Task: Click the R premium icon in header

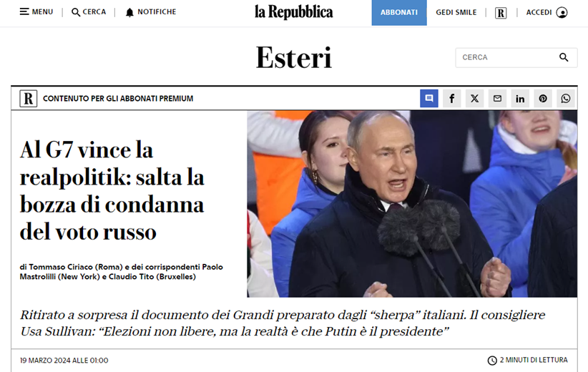Action: tap(501, 13)
